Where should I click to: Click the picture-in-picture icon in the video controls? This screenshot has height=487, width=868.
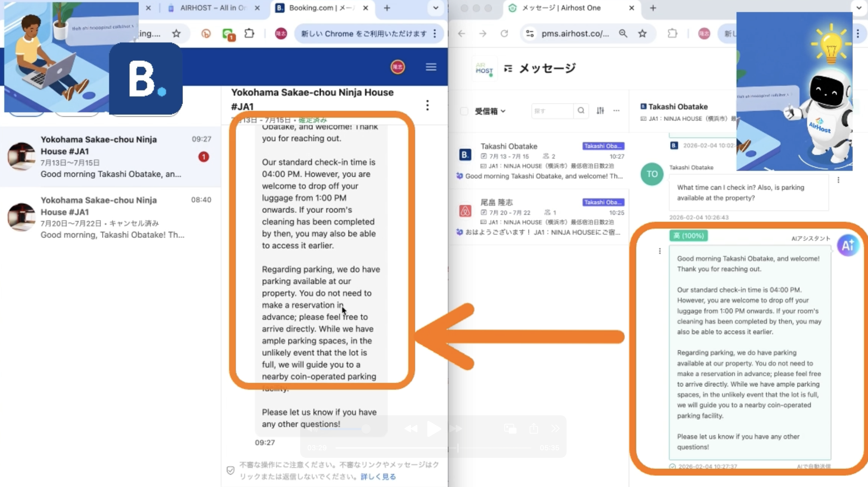[510, 429]
